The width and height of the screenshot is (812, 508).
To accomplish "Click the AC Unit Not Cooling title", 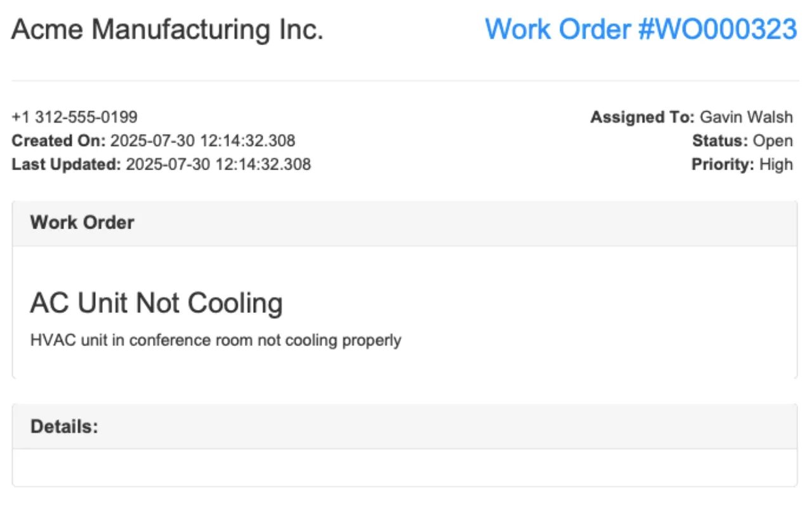I will click(x=156, y=304).
